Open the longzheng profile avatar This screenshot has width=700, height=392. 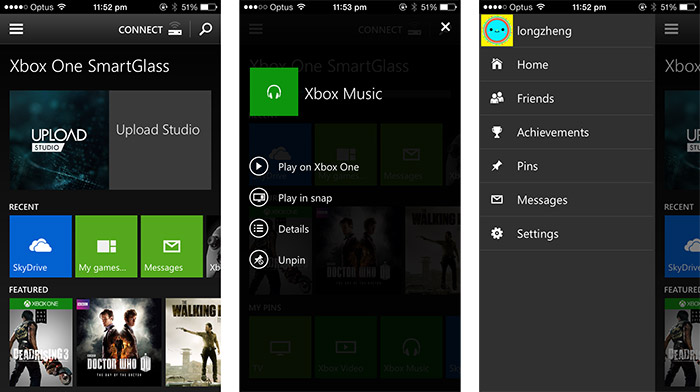497,30
